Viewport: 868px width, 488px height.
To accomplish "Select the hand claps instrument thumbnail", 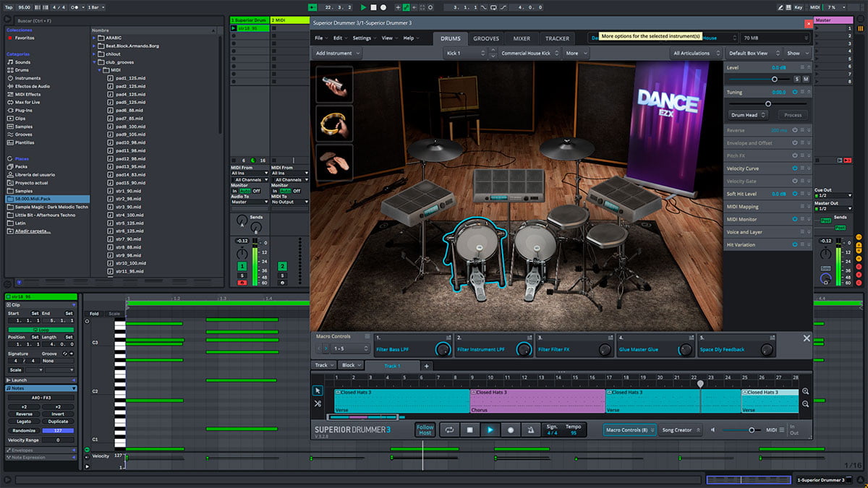I will [334, 163].
